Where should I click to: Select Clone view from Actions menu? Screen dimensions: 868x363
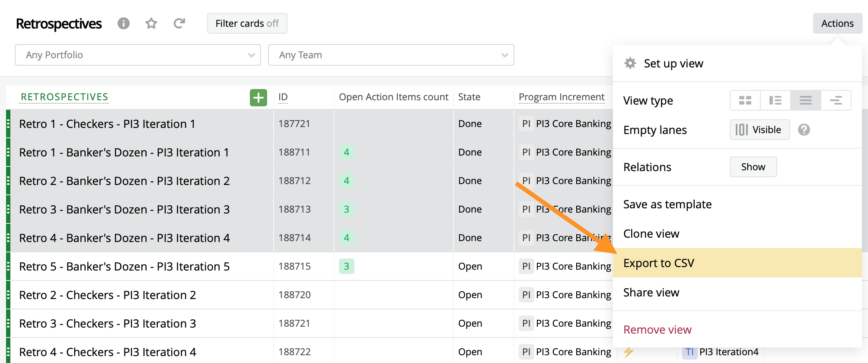click(651, 234)
